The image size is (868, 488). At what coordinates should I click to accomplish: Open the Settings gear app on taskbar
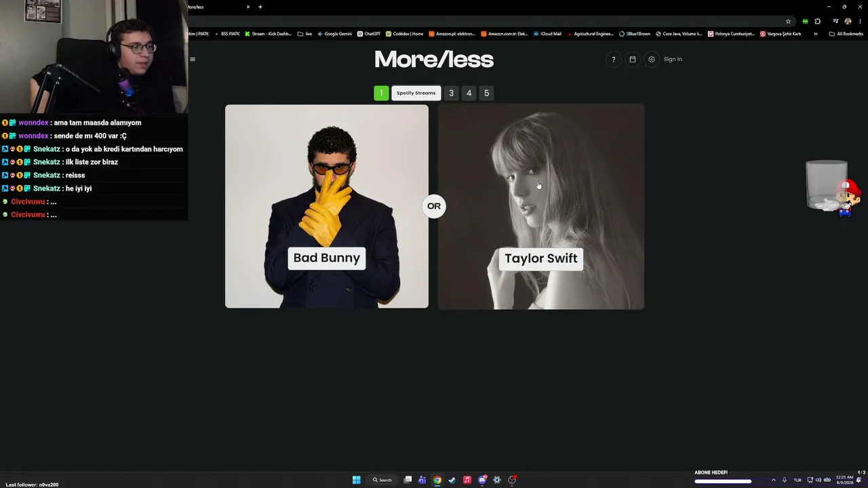[497, 480]
